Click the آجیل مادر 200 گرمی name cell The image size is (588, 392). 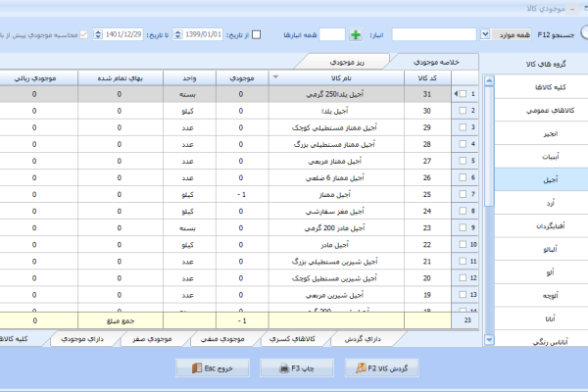coord(336,228)
